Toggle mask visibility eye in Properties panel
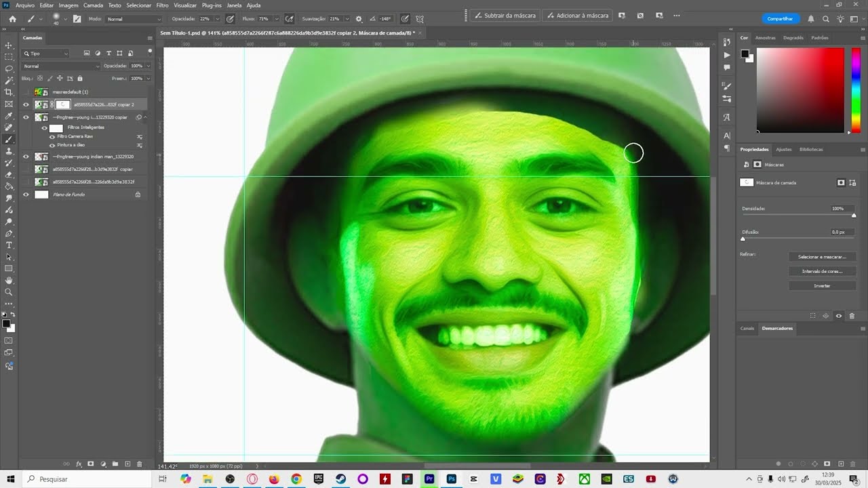 839,316
